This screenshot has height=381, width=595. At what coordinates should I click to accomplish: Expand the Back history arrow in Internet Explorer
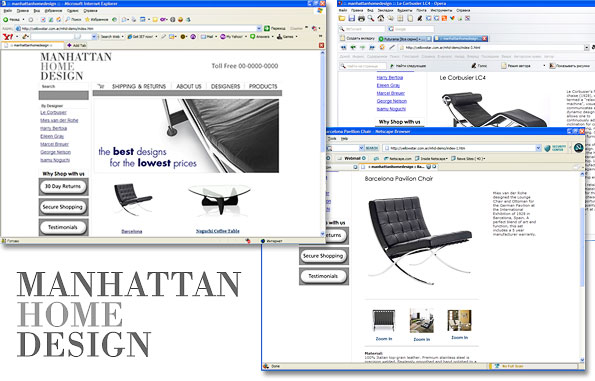(23, 19)
